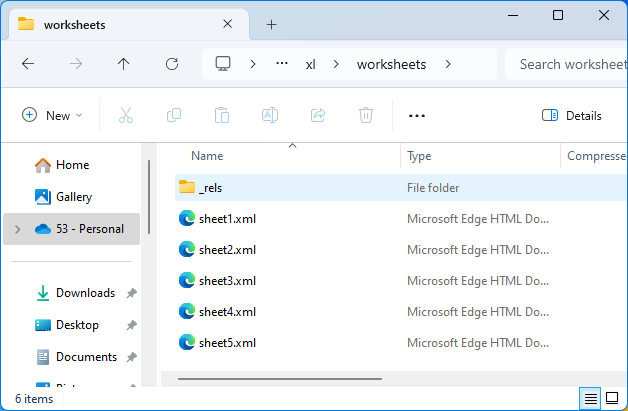Navigate back to previous folder
This screenshot has width=628, height=411.
[x=28, y=64]
